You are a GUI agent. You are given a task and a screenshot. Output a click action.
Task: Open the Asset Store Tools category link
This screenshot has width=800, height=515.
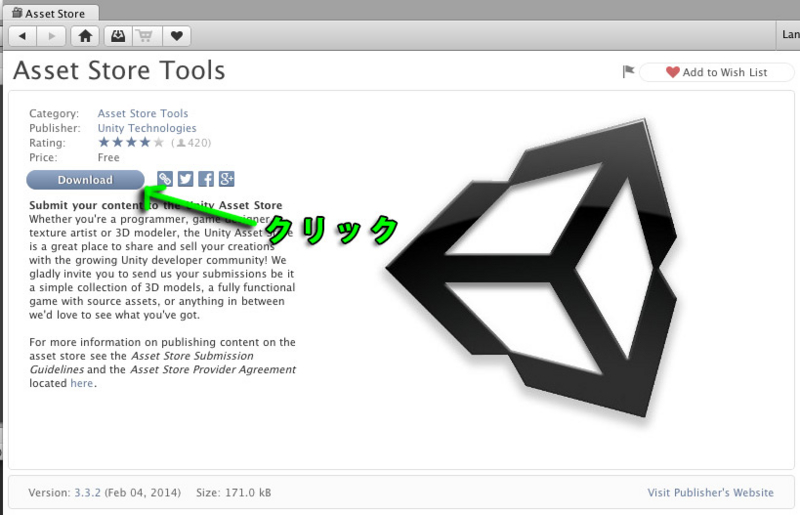(143, 113)
